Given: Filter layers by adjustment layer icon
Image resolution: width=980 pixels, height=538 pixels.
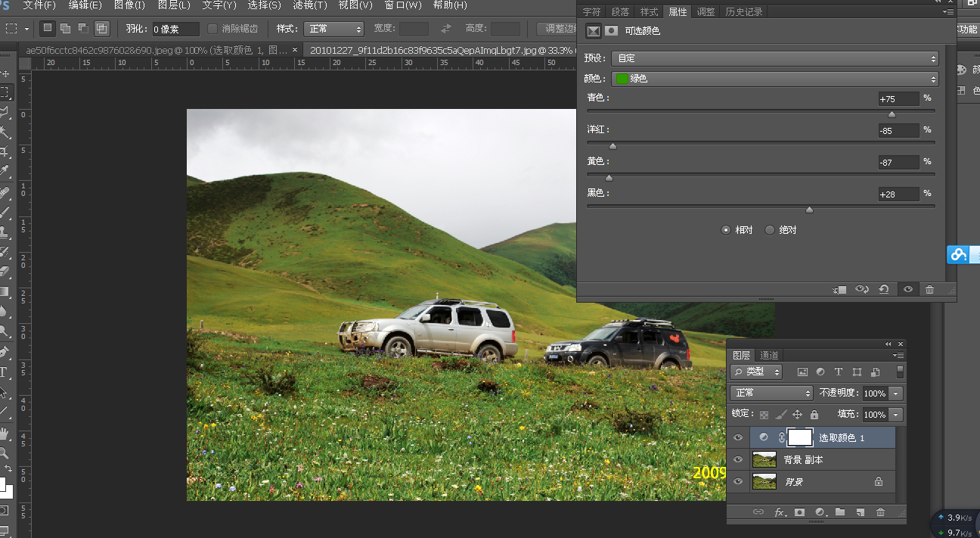Looking at the screenshot, I should point(820,372).
